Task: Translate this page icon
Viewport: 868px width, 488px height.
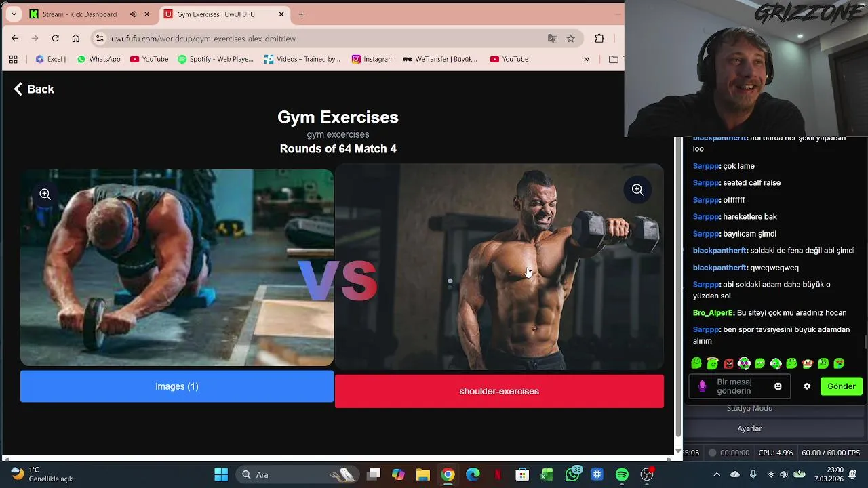Action: point(553,39)
